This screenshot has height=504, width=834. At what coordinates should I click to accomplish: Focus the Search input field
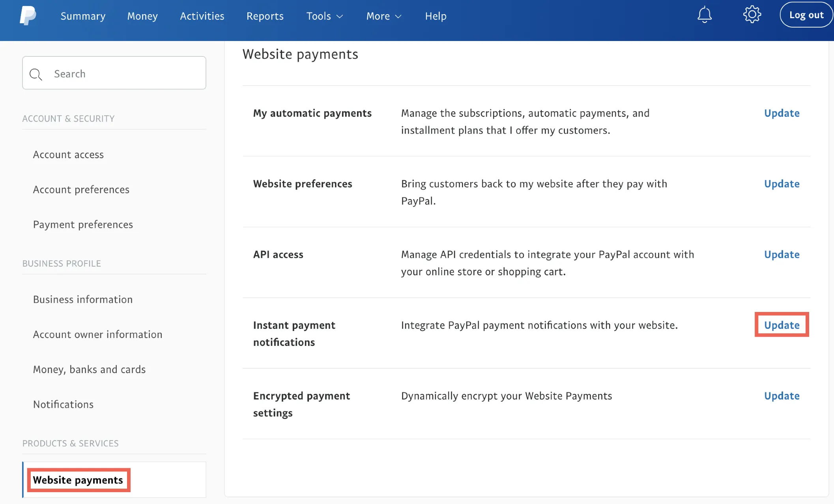point(114,73)
